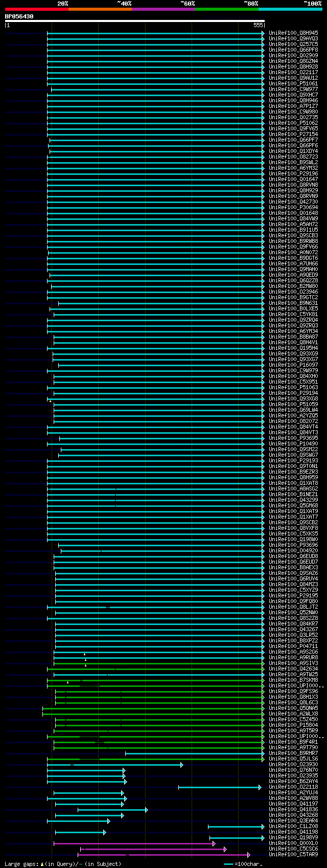Click the UniRef100_B9RWB8 label
This screenshot has width=327, height=868.
[293, 241]
